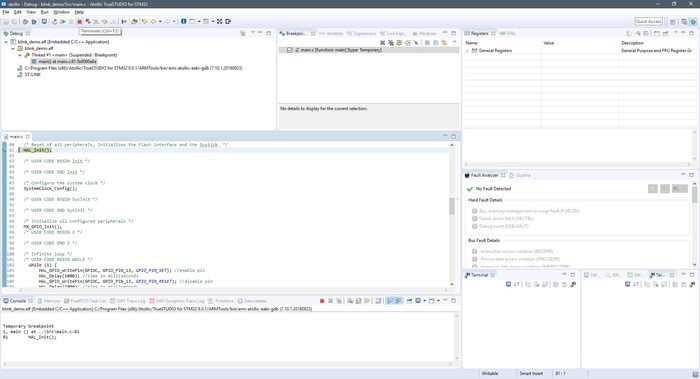Click the back navigation arrow in toolbar

[x=153, y=21]
